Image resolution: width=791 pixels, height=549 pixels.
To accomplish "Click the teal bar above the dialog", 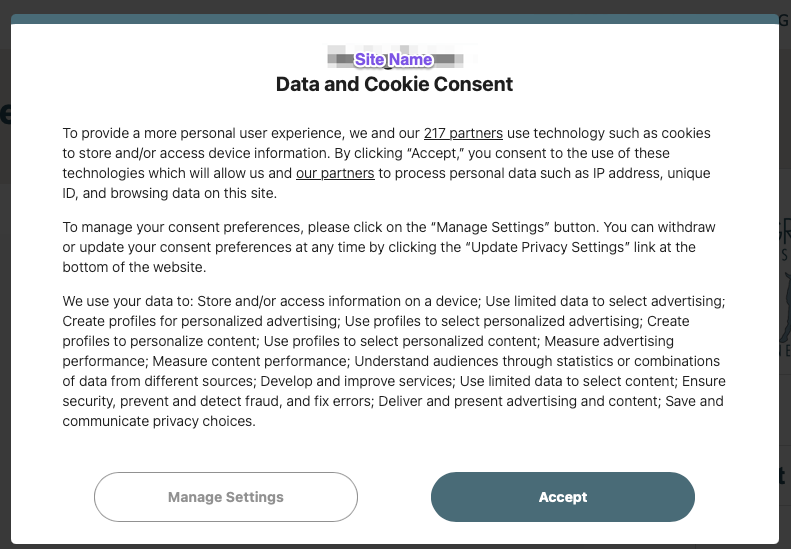I will [x=394, y=18].
